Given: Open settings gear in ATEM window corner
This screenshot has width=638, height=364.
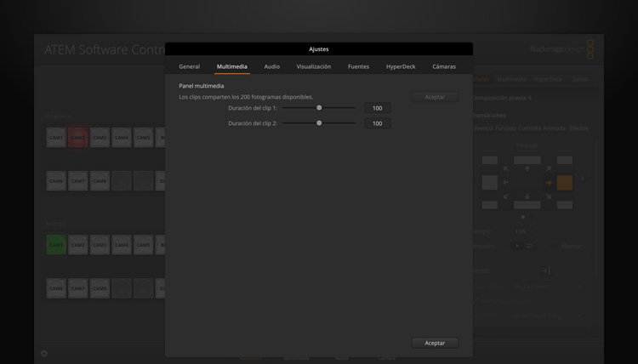Looking at the screenshot, I should tap(44, 354).
